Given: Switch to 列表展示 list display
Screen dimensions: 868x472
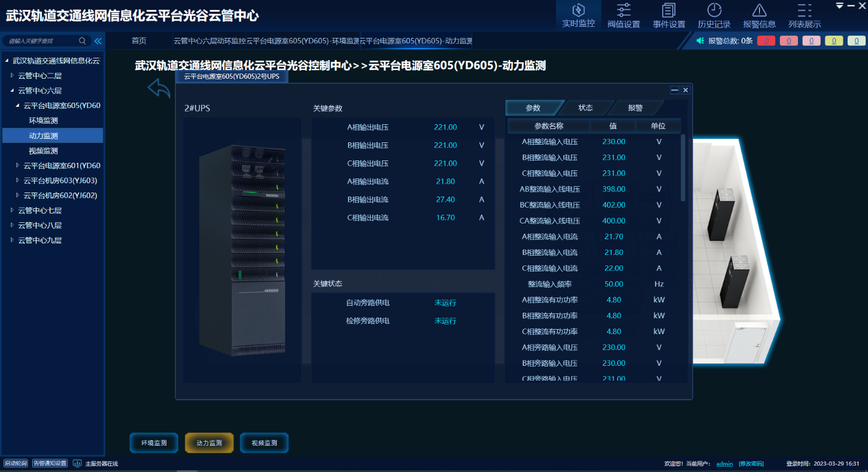Looking at the screenshot, I should pos(804,15).
